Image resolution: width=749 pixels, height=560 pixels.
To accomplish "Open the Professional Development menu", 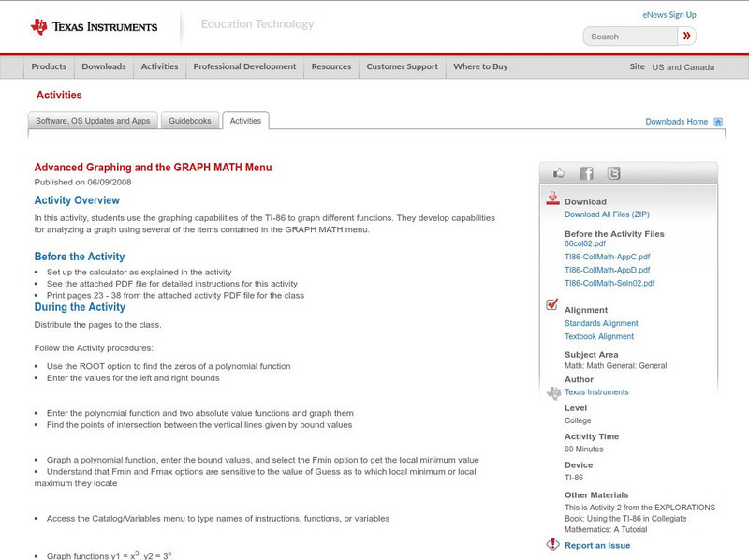I will tap(244, 66).
